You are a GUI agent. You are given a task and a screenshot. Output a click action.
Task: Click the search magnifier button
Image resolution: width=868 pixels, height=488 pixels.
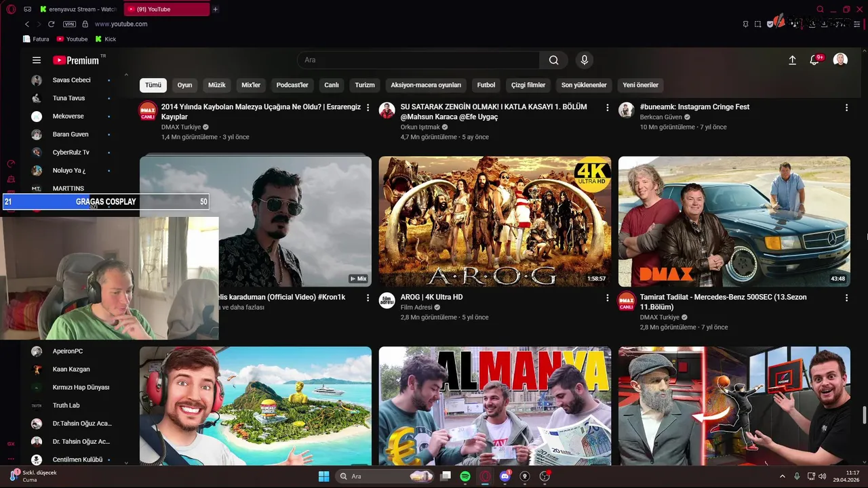[x=554, y=60]
